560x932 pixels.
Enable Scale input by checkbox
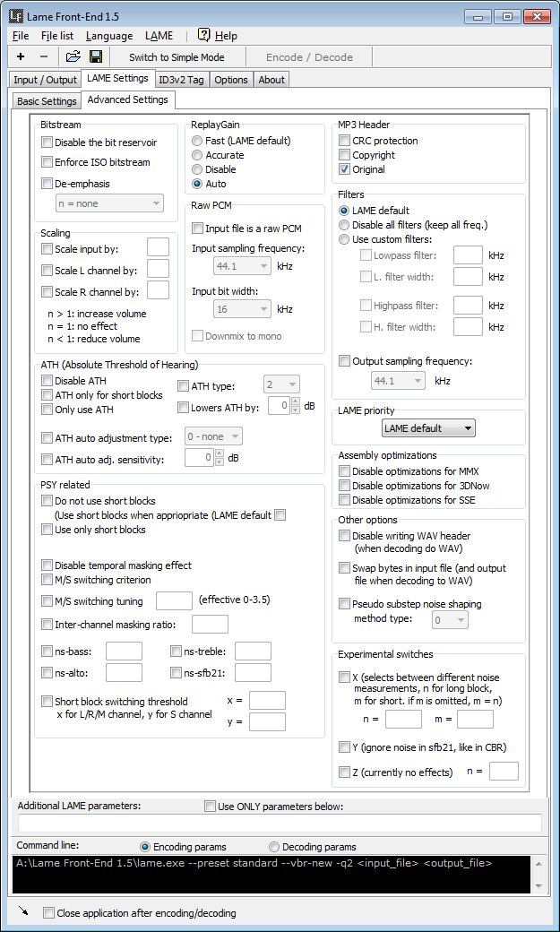(47, 249)
